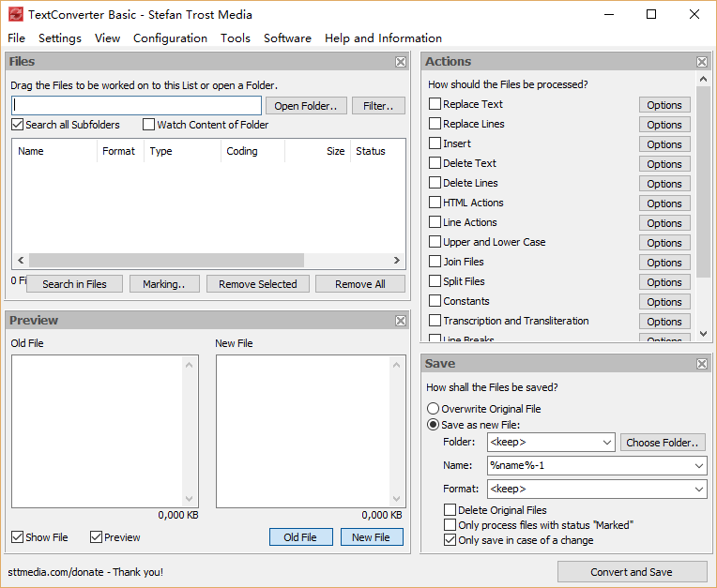The image size is (717, 588).
Task: Click Remove All button
Action: [359, 284]
